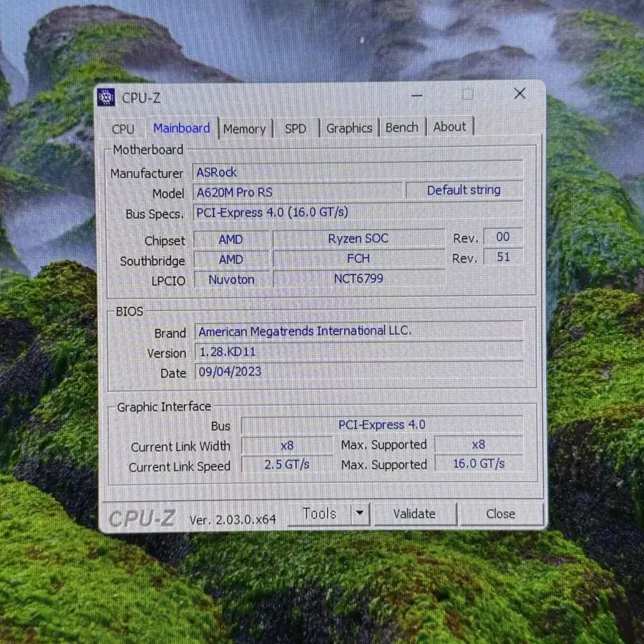Click the Default string field

pyautogui.click(x=464, y=190)
